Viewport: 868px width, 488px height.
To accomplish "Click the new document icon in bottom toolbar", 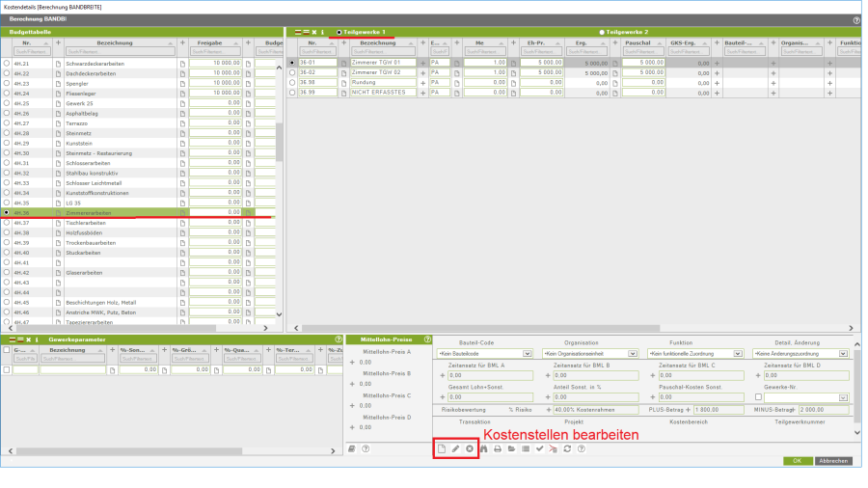I will pyautogui.click(x=443, y=448).
